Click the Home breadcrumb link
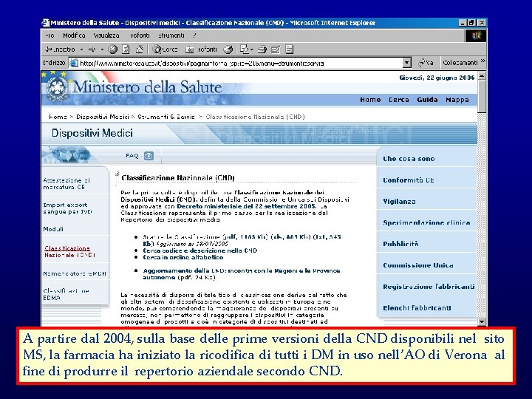This screenshot has height=399, width=532. (58, 117)
